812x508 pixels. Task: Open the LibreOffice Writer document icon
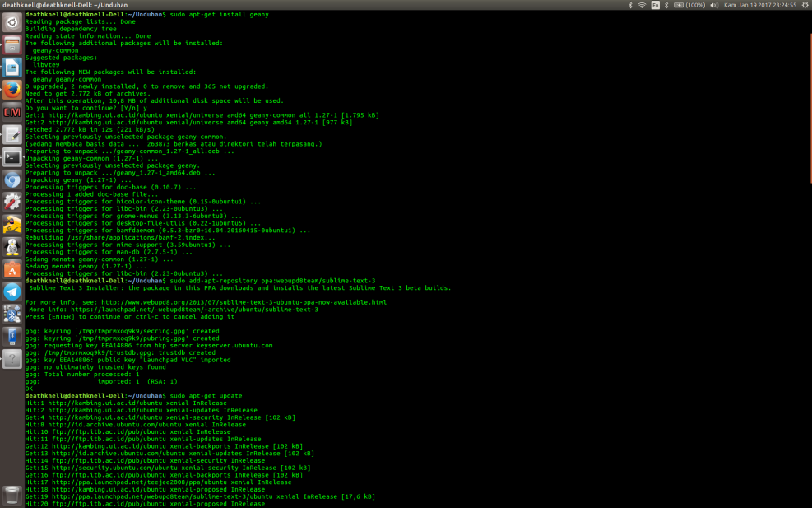coord(12,67)
